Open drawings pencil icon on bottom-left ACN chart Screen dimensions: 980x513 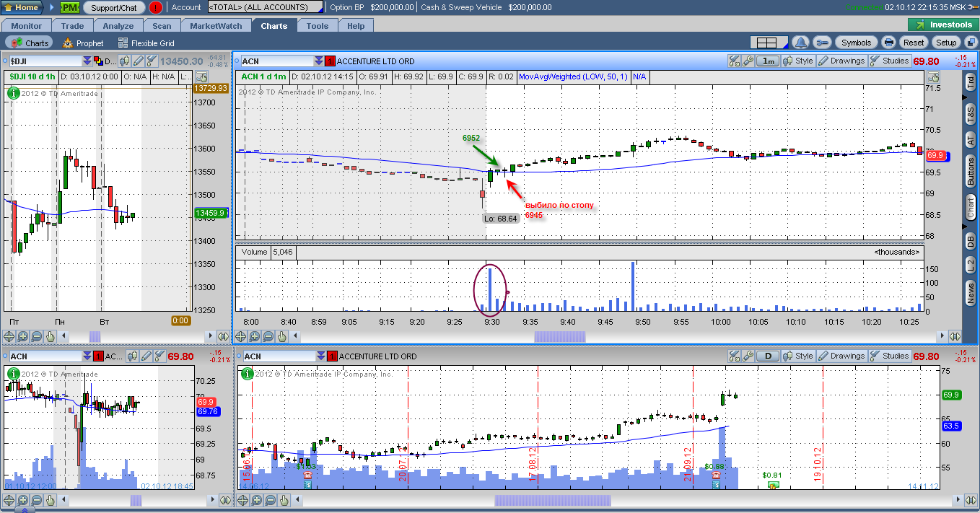pos(146,356)
